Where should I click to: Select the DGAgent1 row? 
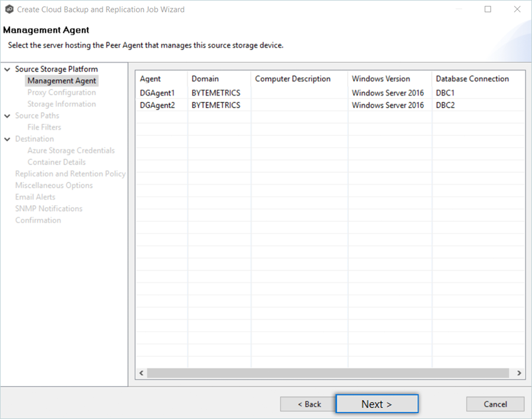pos(157,93)
